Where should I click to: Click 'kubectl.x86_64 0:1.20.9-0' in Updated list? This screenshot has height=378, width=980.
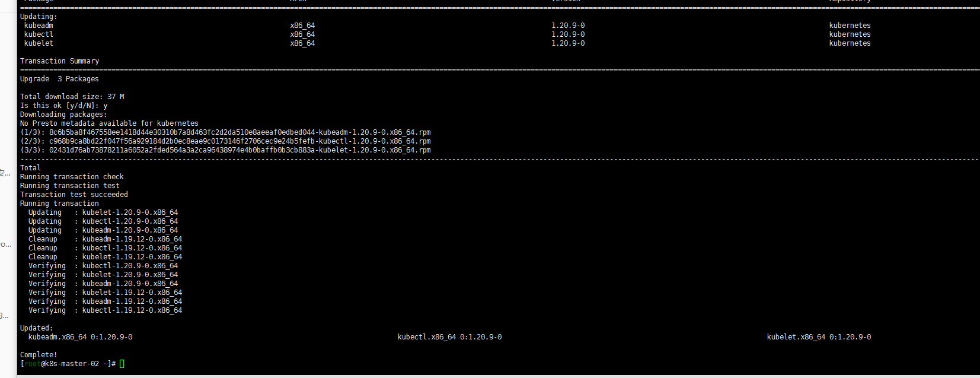(x=449, y=337)
